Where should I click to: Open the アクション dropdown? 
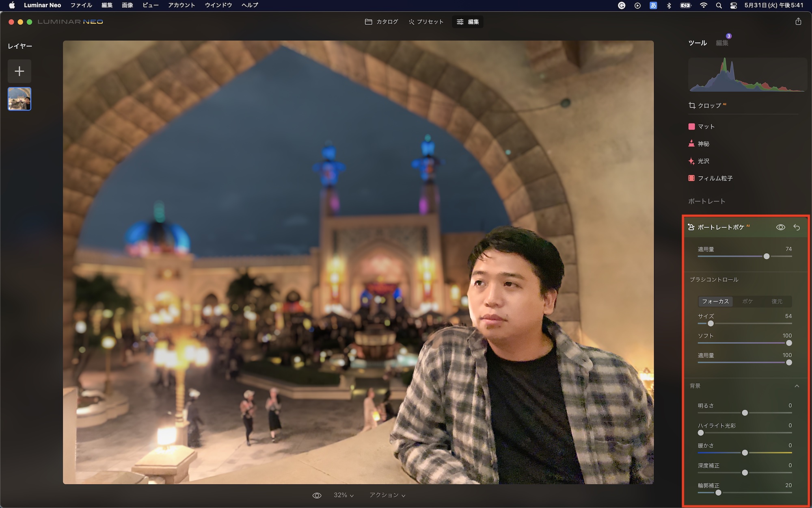pos(387,495)
